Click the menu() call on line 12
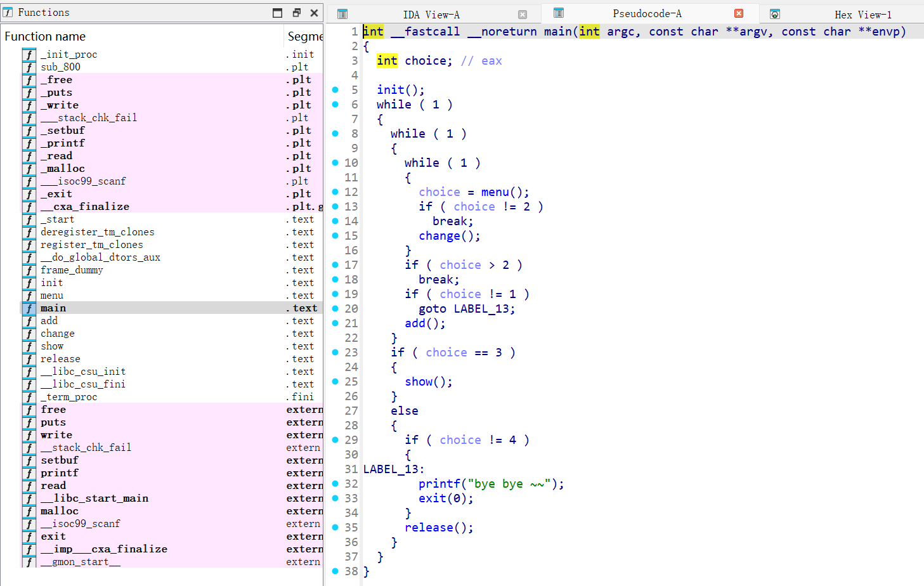Screen dimensions: 924x586 pyautogui.click(x=496, y=192)
